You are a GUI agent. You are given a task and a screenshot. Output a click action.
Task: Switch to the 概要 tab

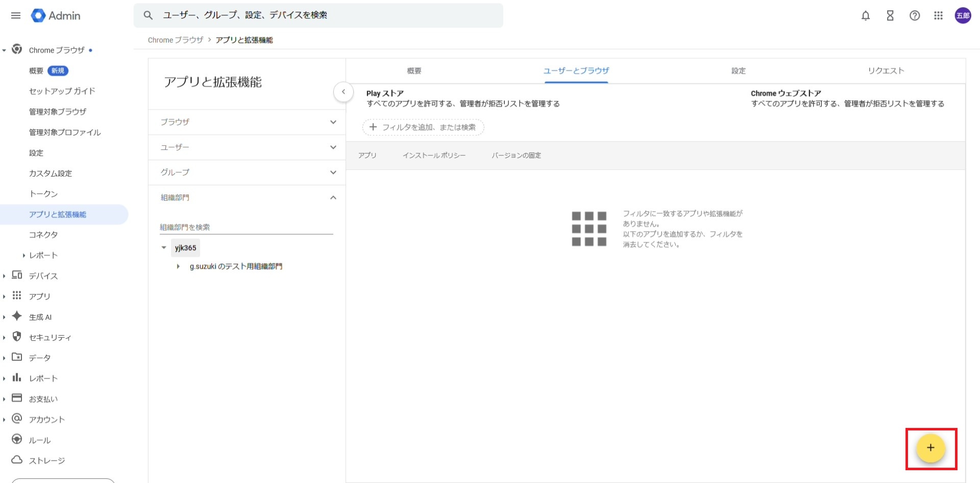pyautogui.click(x=414, y=71)
